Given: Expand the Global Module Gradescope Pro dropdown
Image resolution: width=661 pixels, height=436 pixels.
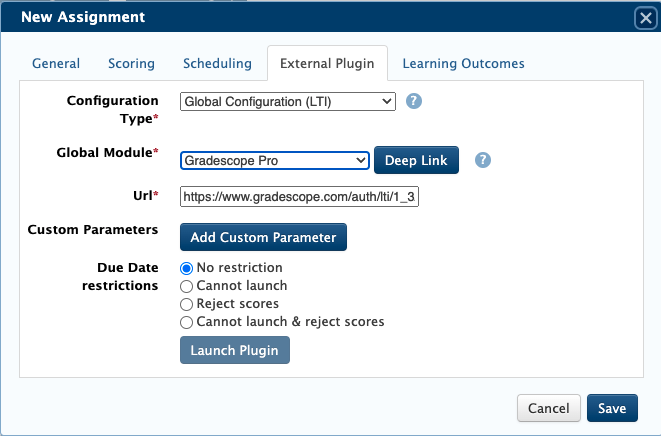Looking at the screenshot, I should tap(275, 160).
